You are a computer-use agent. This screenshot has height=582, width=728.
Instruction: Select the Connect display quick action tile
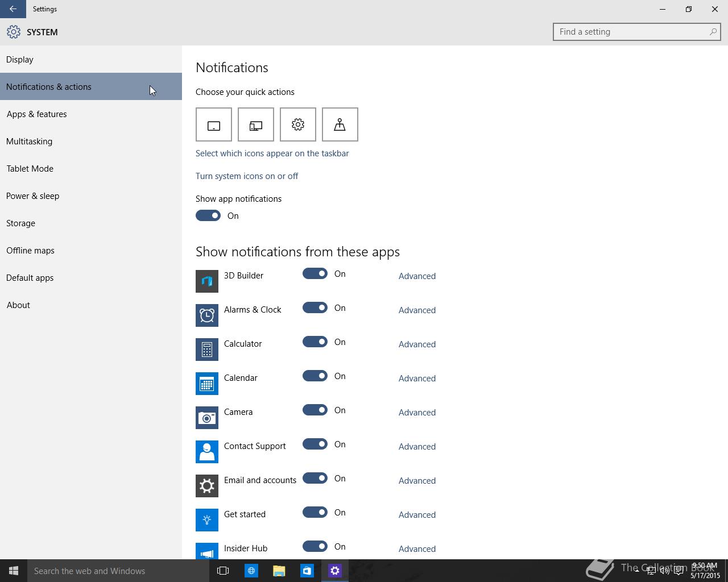click(256, 124)
